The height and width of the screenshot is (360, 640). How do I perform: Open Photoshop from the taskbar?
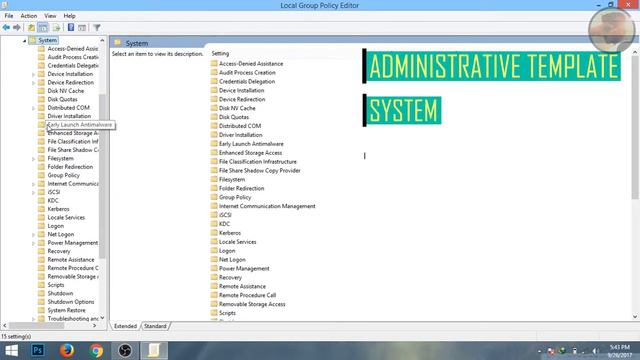[x=38, y=351]
